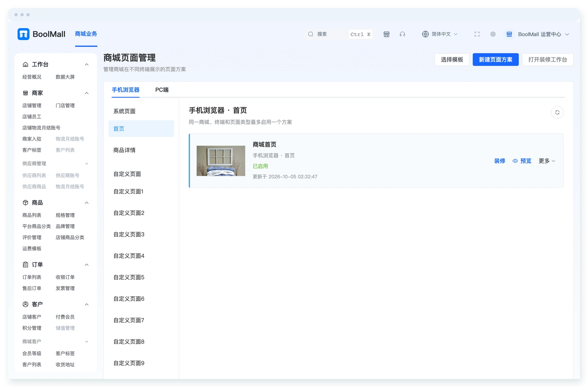
Task: Click 打开装修工作台 button
Action: point(548,59)
